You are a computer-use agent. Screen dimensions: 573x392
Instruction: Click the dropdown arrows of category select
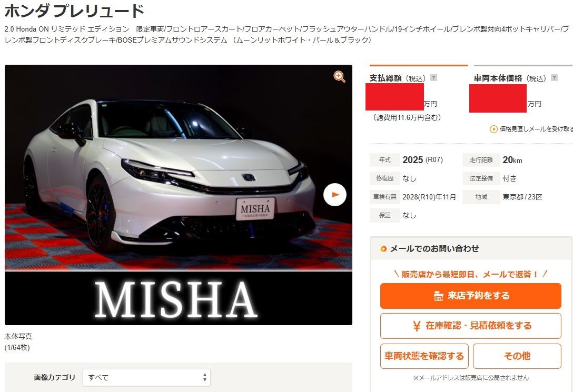coord(205,377)
